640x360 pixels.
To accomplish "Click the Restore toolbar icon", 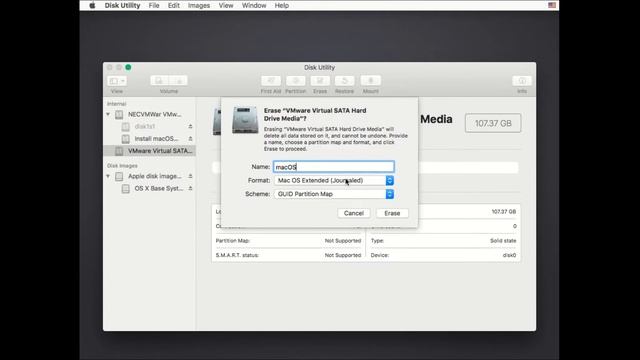I will tap(344, 81).
